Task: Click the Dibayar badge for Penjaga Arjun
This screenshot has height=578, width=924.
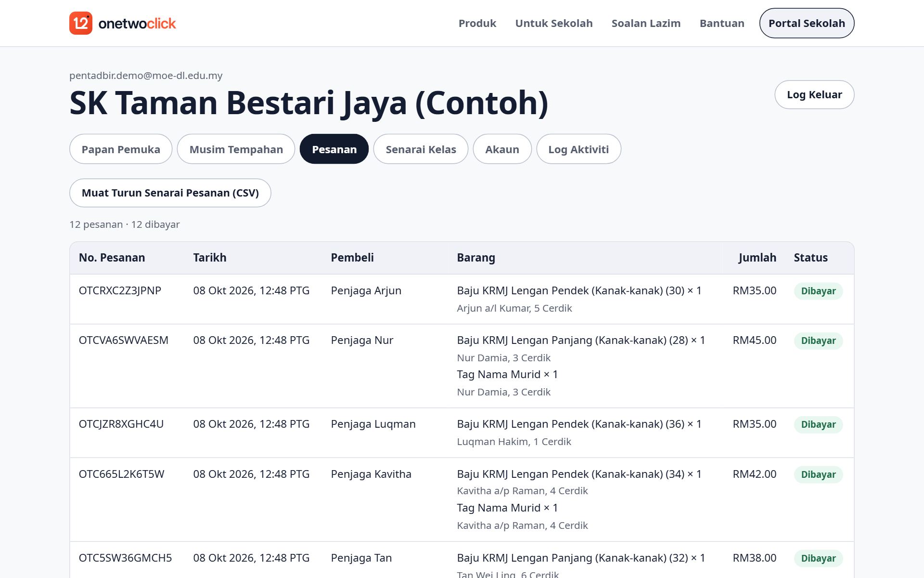Action: pos(818,291)
